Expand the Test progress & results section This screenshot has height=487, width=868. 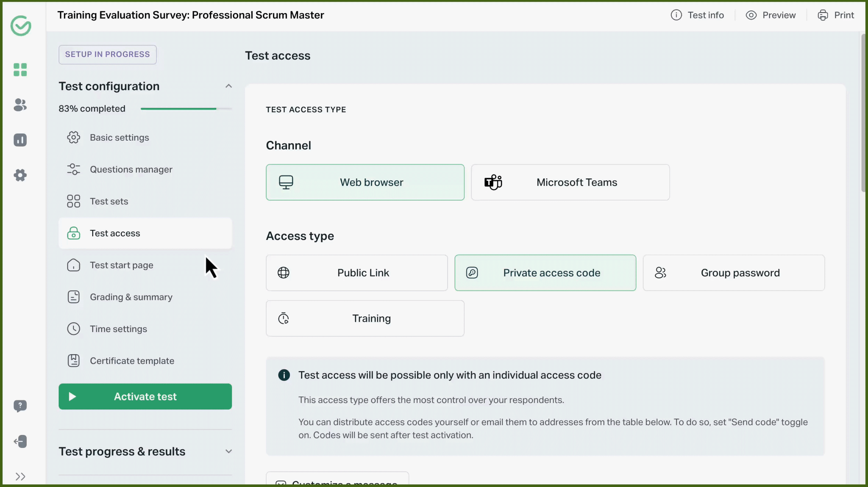229,451
